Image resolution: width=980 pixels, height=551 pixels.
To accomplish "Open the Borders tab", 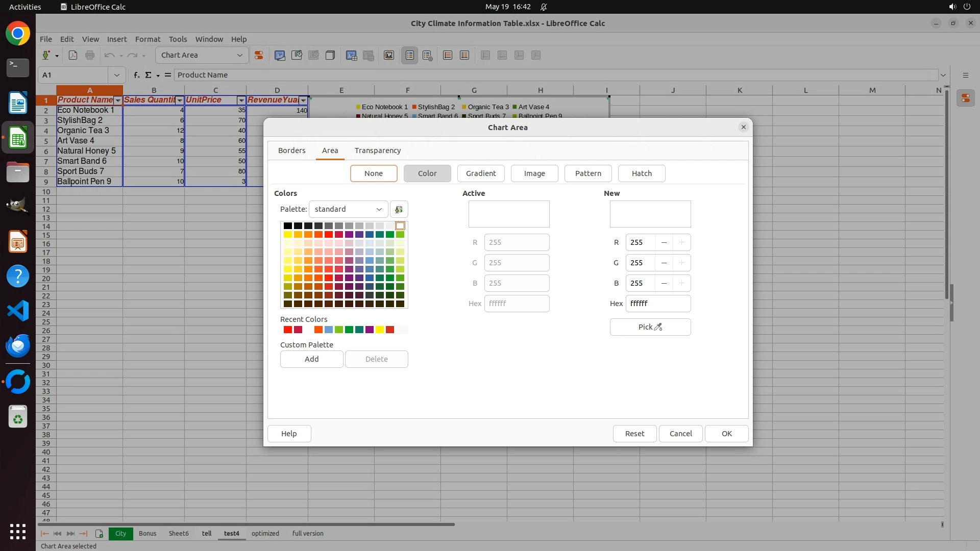I will tap(291, 151).
